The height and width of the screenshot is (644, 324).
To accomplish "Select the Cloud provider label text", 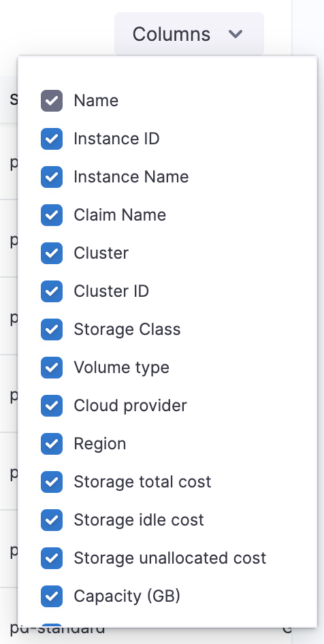I will point(130,406).
